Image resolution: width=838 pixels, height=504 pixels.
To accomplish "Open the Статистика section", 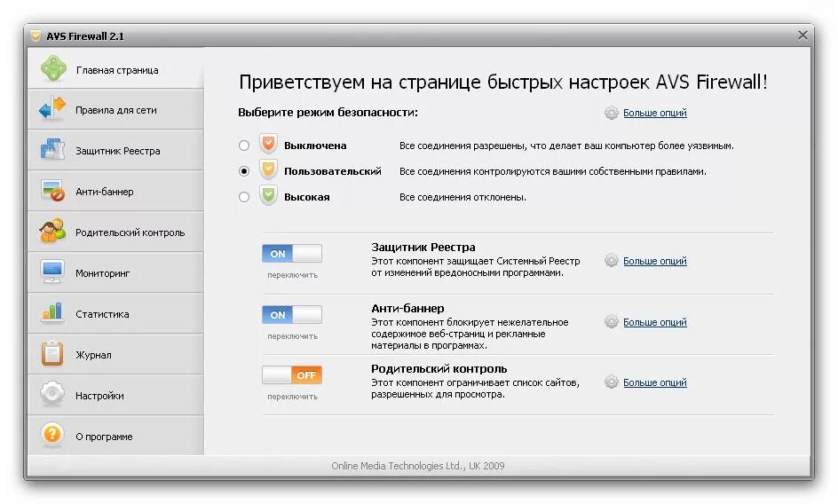I will coord(115,313).
